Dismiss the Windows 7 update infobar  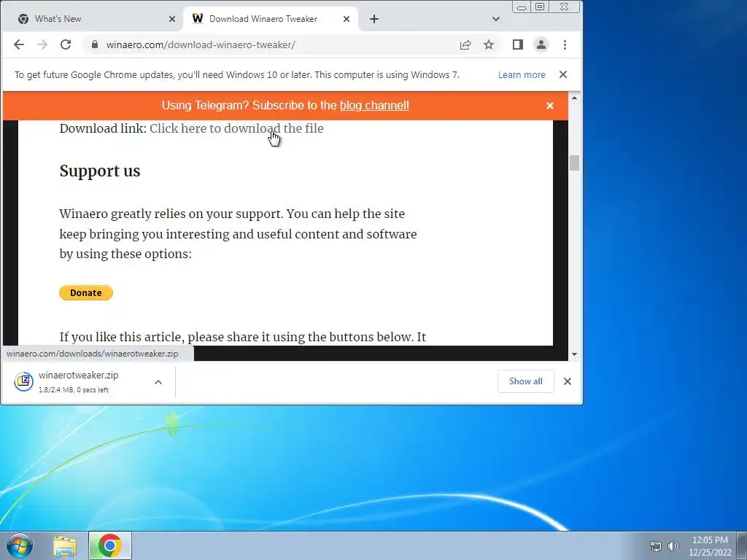pyautogui.click(x=563, y=75)
